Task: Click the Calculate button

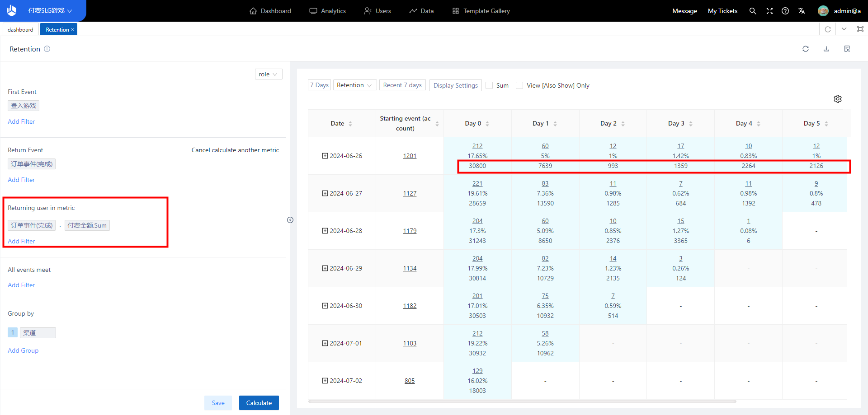Action: [x=259, y=403]
